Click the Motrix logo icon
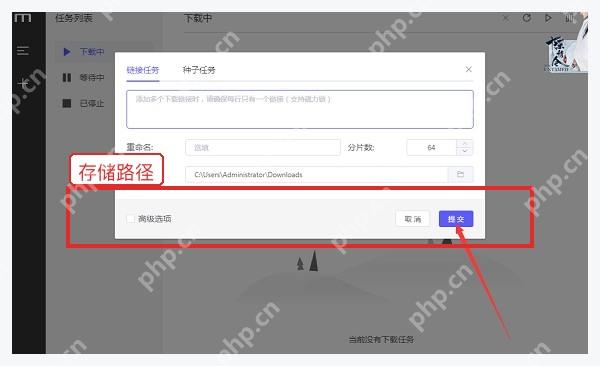600x366 pixels. tap(23, 18)
